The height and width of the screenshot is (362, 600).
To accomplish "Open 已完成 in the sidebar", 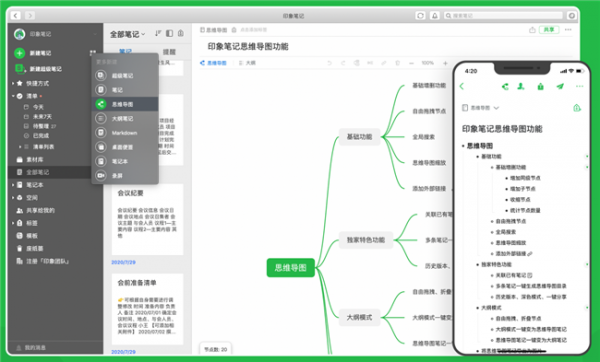I will coord(41,135).
